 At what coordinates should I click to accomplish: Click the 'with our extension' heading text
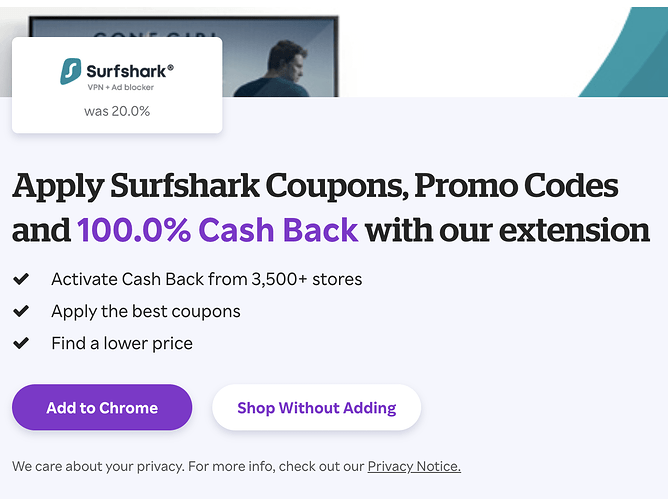[507, 230]
